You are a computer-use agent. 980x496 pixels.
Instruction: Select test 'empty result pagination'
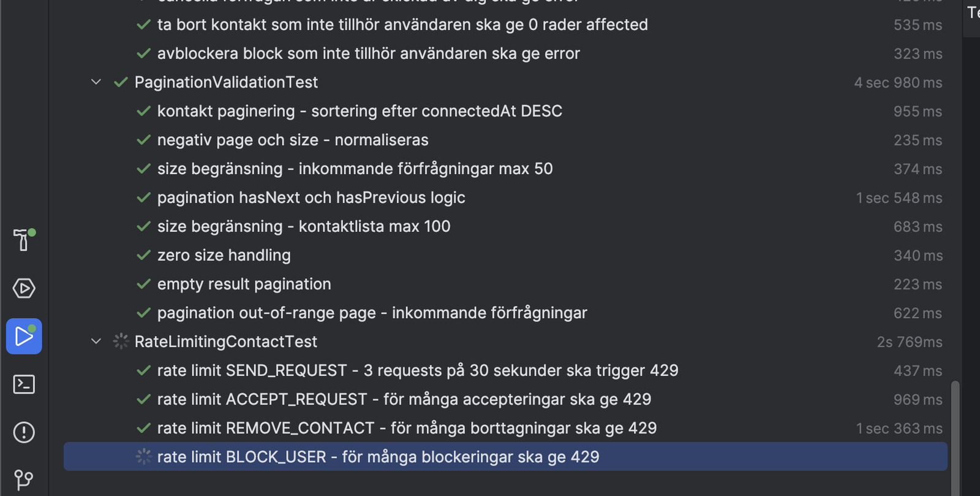pyautogui.click(x=505, y=284)
